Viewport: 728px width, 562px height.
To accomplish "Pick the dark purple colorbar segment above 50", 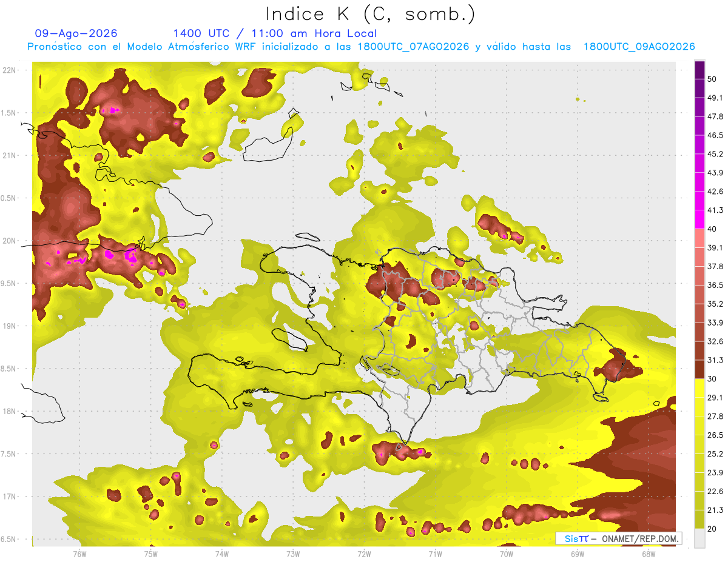I will [x=699, y=70].
